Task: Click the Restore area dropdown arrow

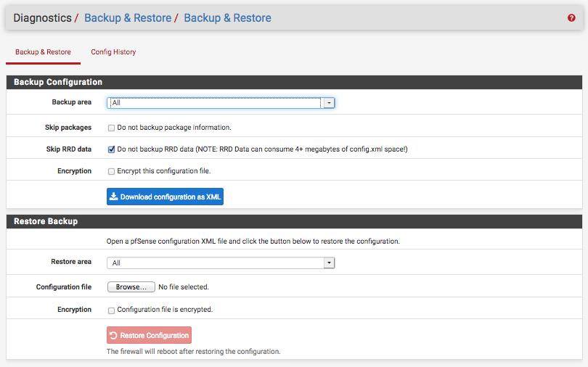Action: click(x=329, y=263)
